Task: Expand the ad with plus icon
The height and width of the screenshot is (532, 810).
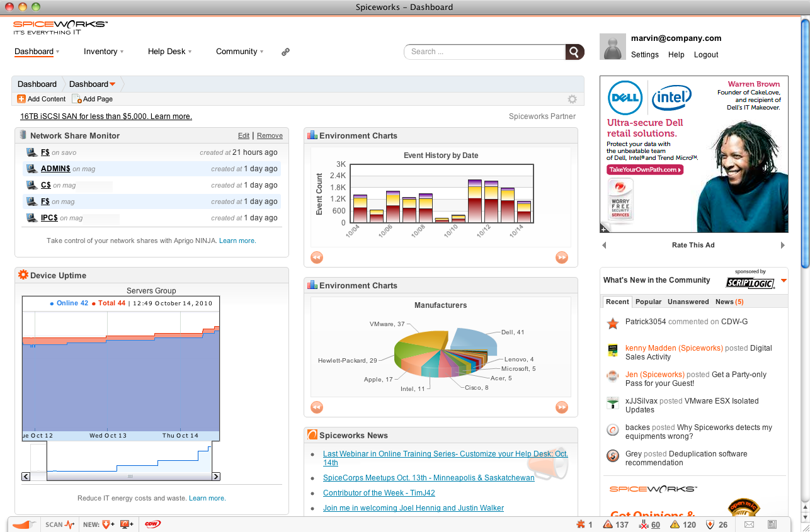Action: pos(604,229)
